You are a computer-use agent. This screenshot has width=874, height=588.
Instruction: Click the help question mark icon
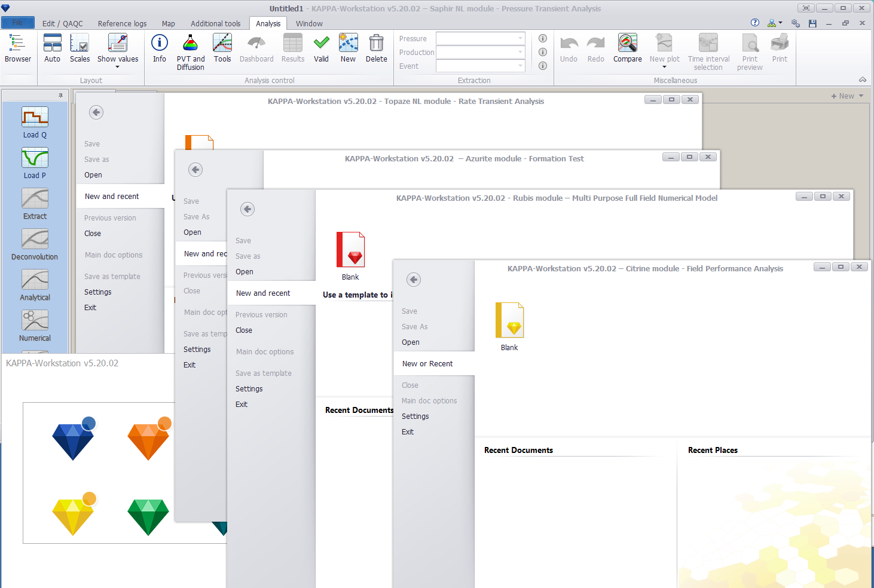(x=755, y=23)
